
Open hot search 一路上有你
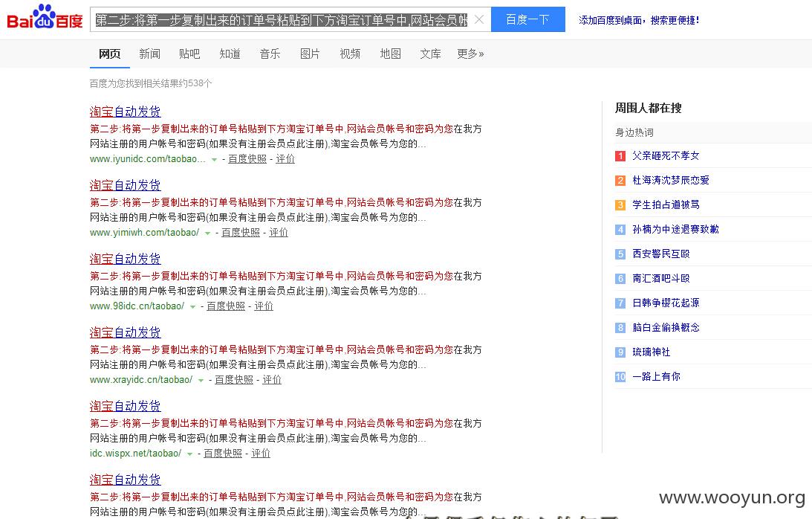tap(656, 376)
